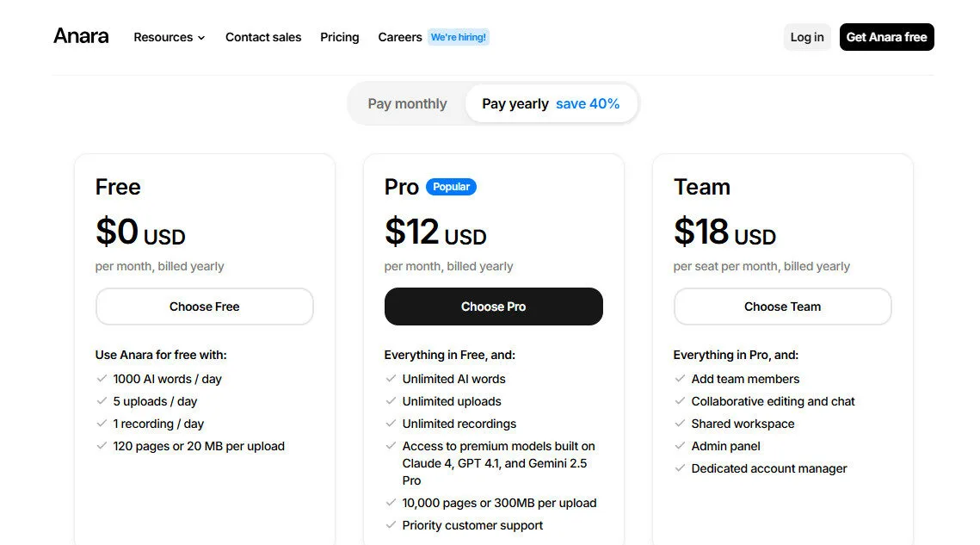Click the Choose Free button
Viewport: 980px width, 545px height.
tap(204, 307)
